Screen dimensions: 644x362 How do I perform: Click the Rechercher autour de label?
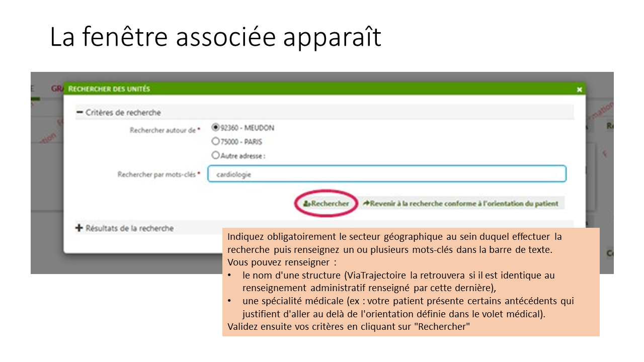[x=162, y=130]
